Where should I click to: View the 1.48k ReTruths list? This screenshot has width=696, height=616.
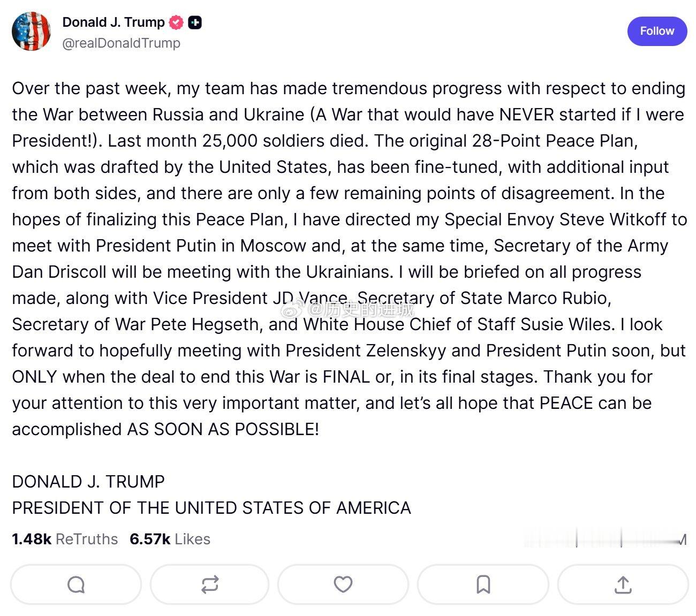tap(65, 539)
